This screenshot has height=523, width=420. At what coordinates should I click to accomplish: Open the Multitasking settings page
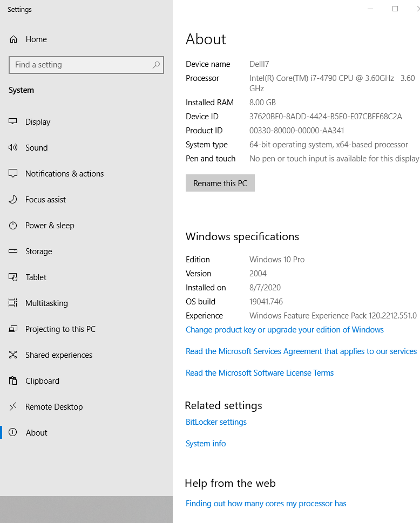(46, 303)
